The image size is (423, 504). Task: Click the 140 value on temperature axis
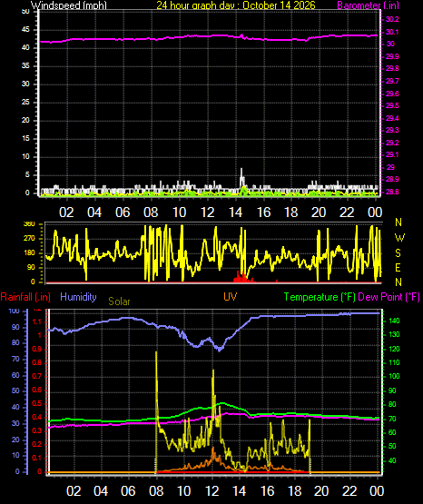[394, 321]
